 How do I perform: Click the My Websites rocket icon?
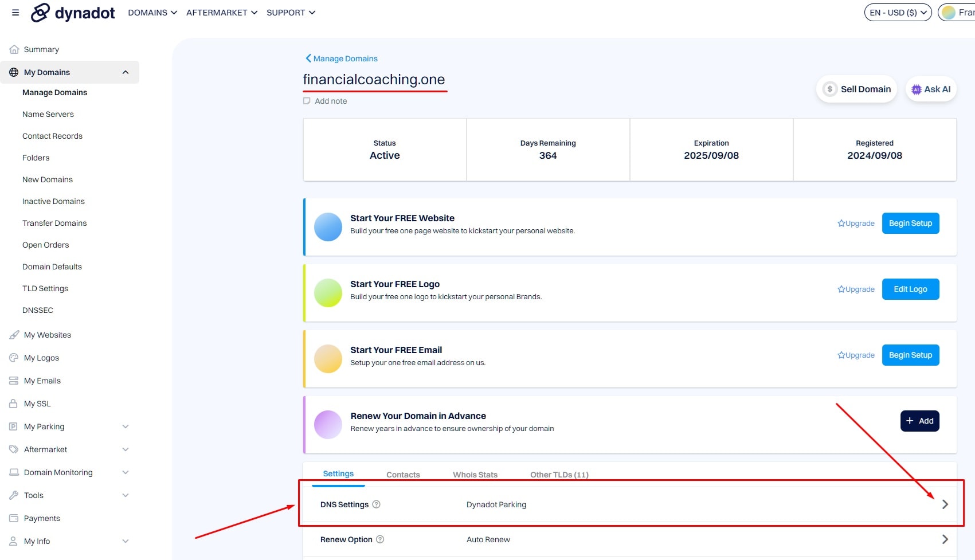click(14, 335)
